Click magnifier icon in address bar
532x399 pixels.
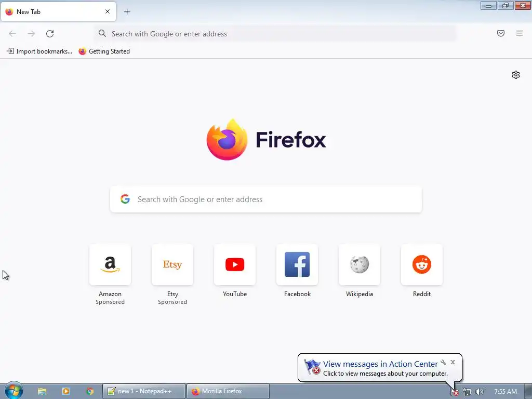click(102, 33)
